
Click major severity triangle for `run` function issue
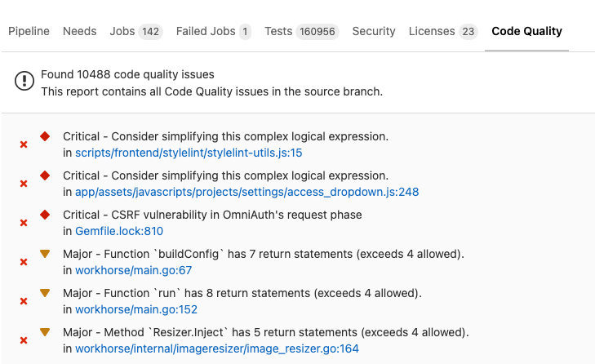pyautogui.click(x=45, y=293)
